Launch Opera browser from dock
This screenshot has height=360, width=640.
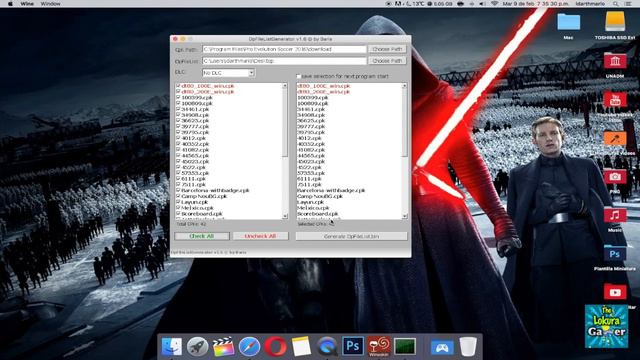(276, 347)
